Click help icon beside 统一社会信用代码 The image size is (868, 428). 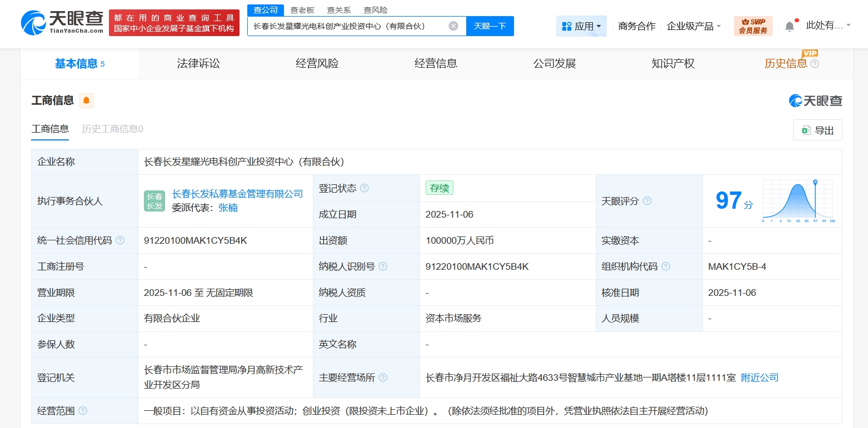120,240
